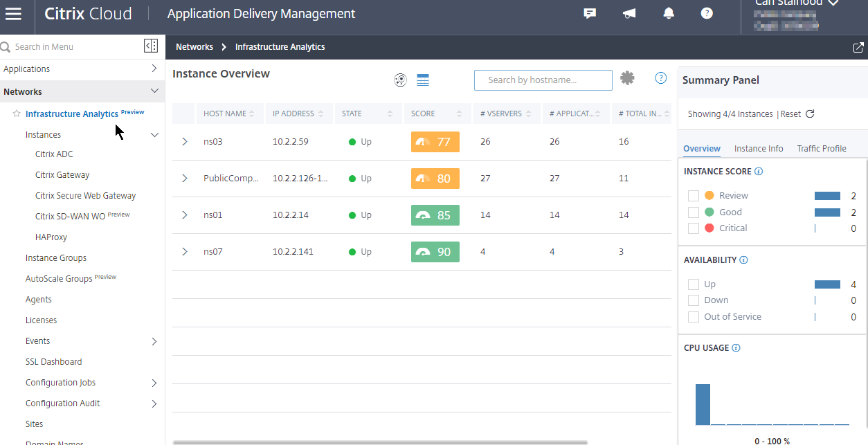Expand the Configuration Jobs submenu

pyautogui.click(x=154, y=383)
